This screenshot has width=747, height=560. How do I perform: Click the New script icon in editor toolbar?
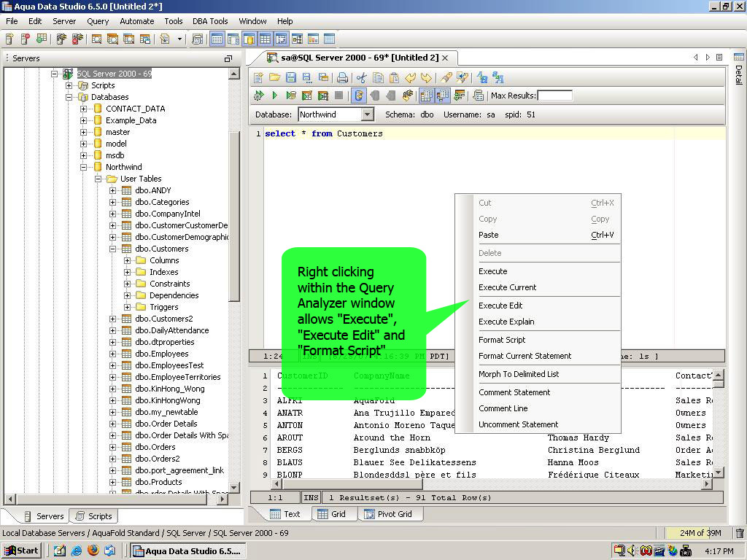pyautogui.click(x=259, y=77)
